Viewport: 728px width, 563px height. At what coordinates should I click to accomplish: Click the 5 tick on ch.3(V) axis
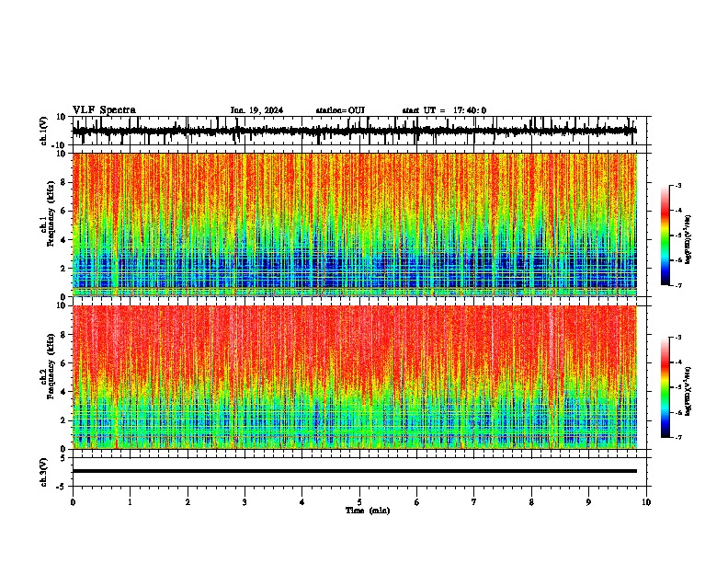63,457
